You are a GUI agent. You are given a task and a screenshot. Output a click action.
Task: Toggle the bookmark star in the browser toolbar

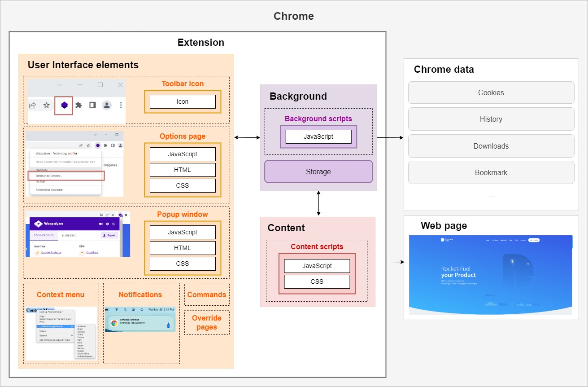[x=46, y=105]
